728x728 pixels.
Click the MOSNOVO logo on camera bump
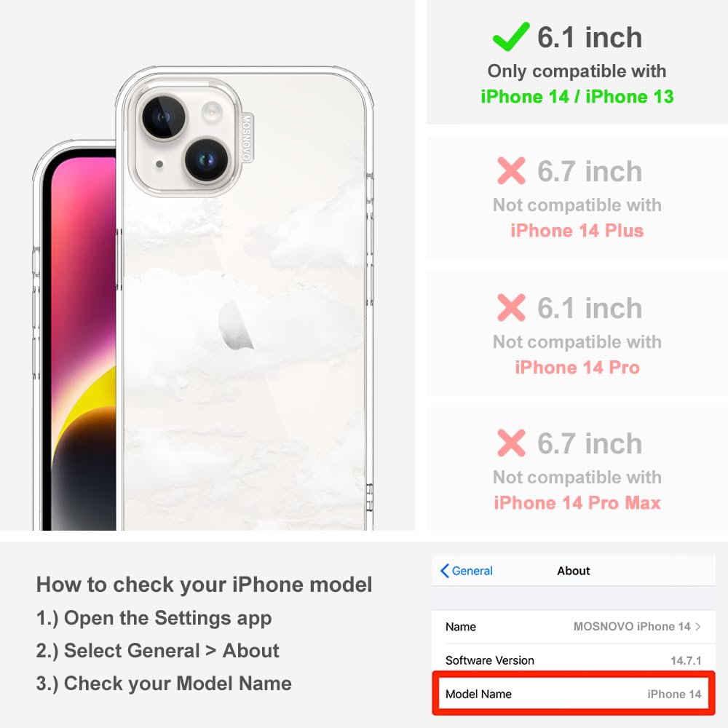pyautogui.click(x=247, y=138)
